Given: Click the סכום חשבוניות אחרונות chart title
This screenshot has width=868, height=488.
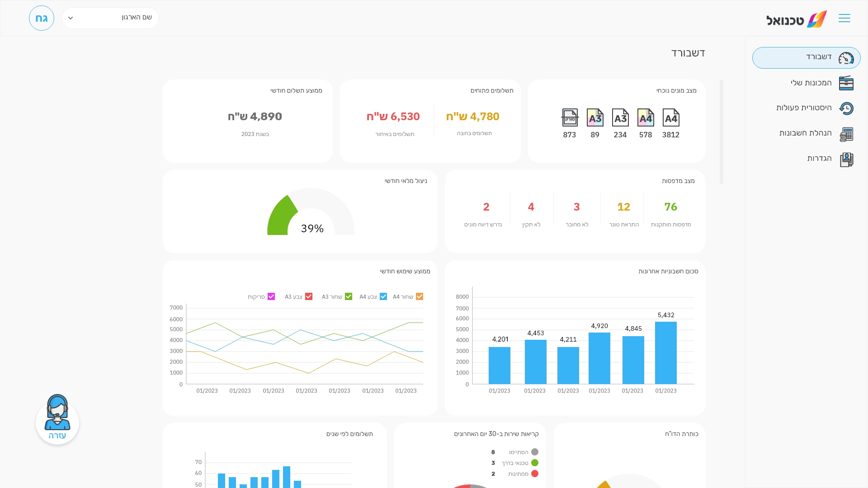Looking at the screenshot, I should pos(668,272).
